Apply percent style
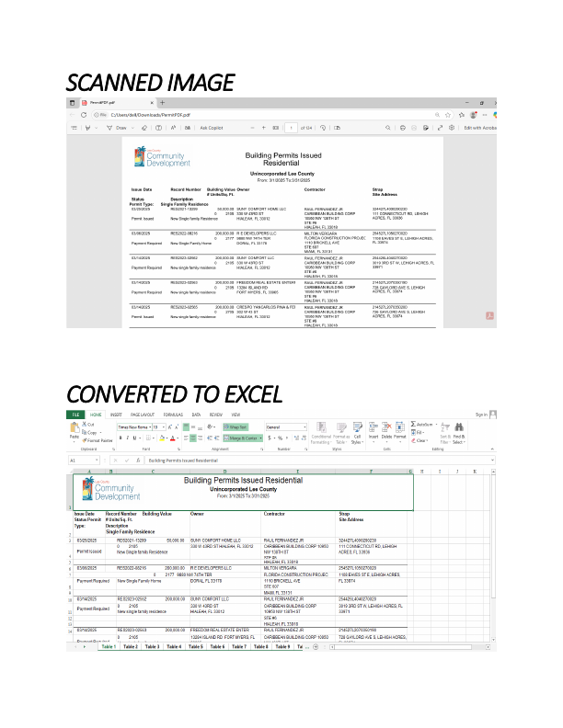563x728 pixels. 280,438
